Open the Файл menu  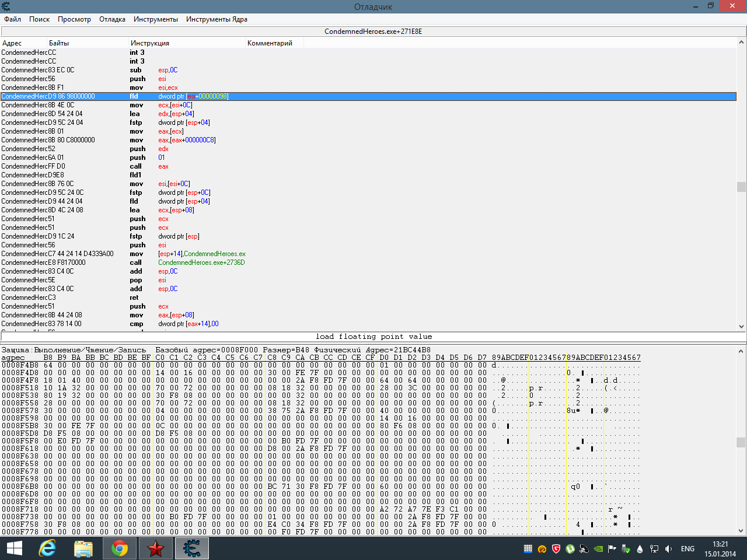(x=11, y=19)
